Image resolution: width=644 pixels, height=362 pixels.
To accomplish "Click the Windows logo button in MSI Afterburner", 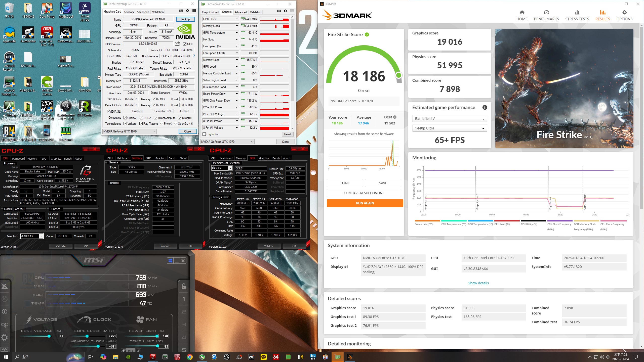I will [170, 261].
